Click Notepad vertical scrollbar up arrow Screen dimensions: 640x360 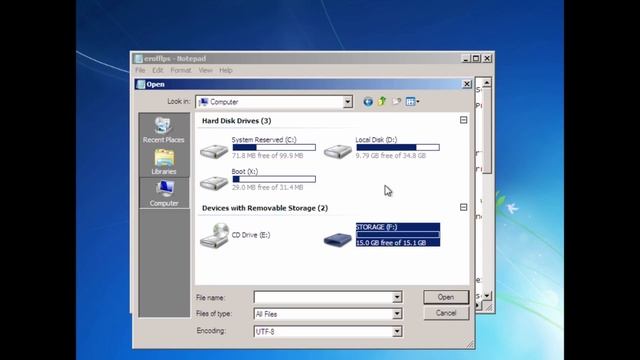coord(487,83)
